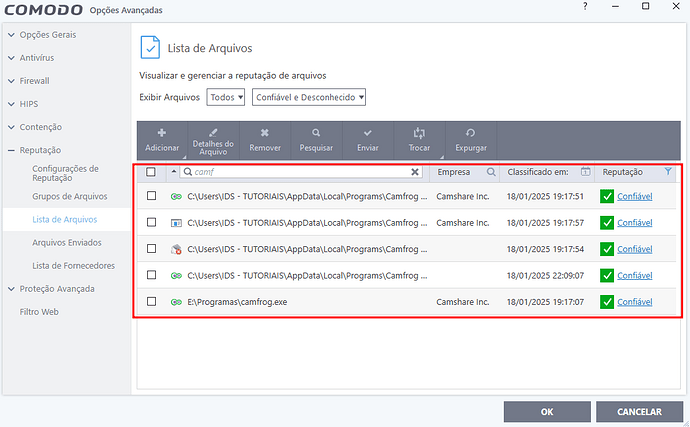Click the Pesquisar magnifier toolbar icon
This screenshot has width=690, height=427.
coord(316,132)
